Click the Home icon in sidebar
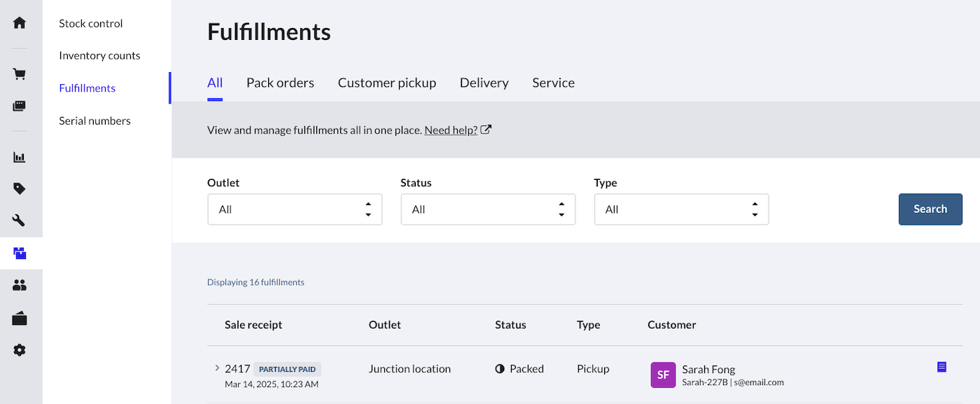The height and width of the screenshot is (404, 980). (x=20, y=23)
